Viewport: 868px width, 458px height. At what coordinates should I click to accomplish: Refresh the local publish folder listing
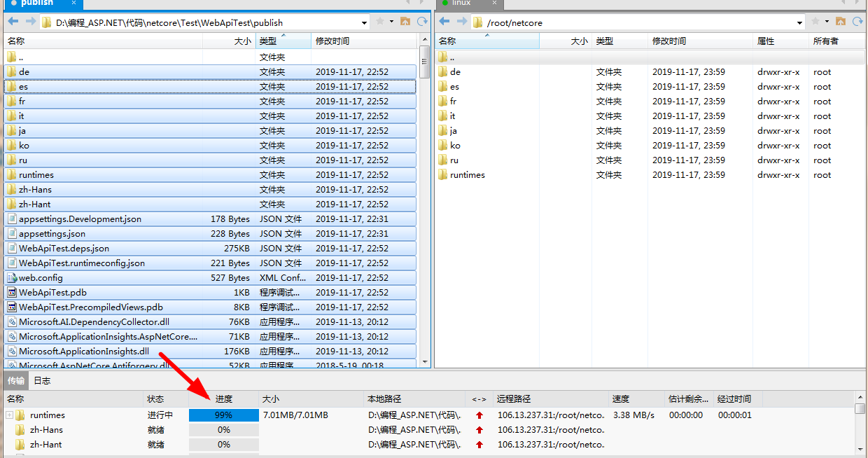422,22
